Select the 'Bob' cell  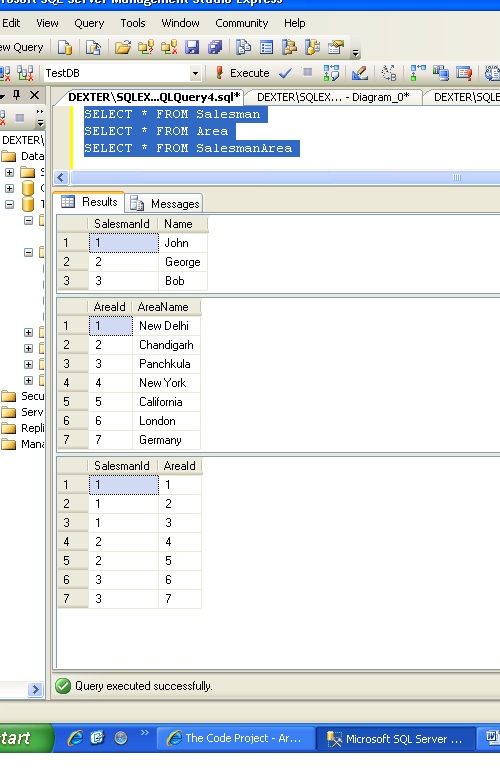[x=183, y=281]
